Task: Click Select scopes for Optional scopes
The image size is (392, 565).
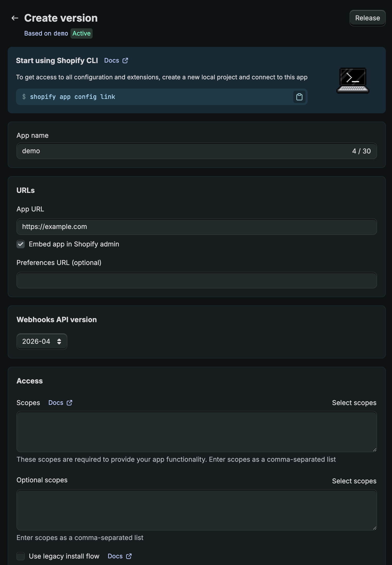Action: pyautogui.click(x=354, y=481)
